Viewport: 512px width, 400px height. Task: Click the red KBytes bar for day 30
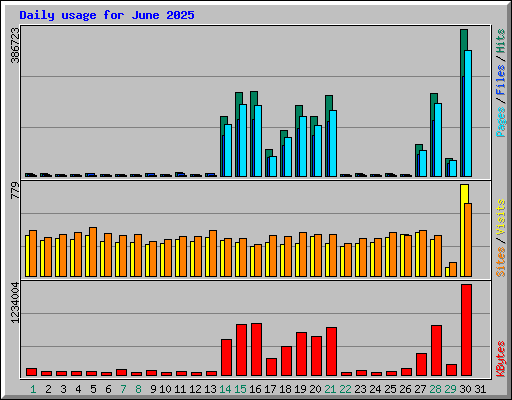pyautogui.click(x=466, y=330)
